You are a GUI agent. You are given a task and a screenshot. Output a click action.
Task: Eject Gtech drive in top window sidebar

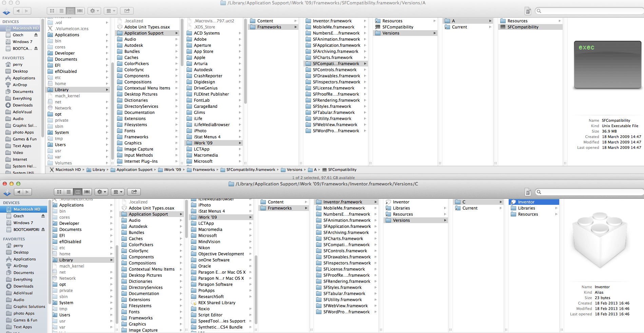click(x=36, y=35)
